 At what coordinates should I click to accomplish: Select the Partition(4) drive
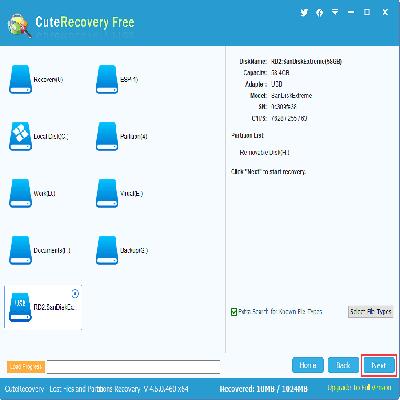(x=121, y=136)
